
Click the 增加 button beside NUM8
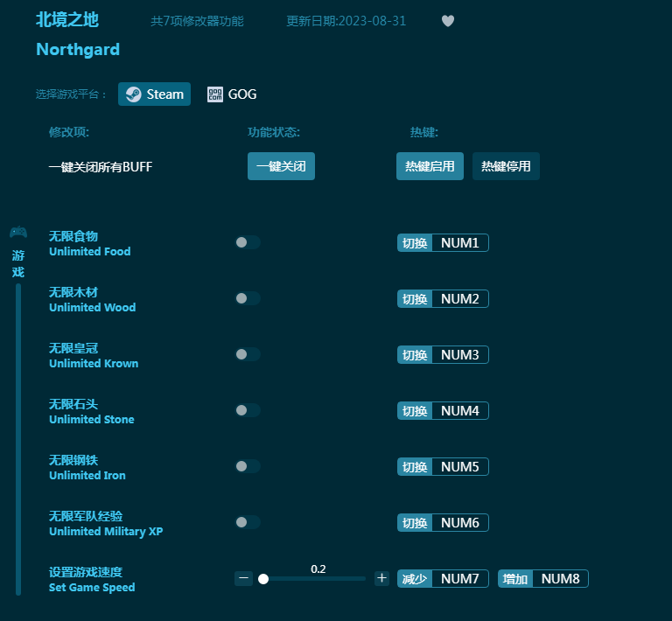(x=515, y=579)
